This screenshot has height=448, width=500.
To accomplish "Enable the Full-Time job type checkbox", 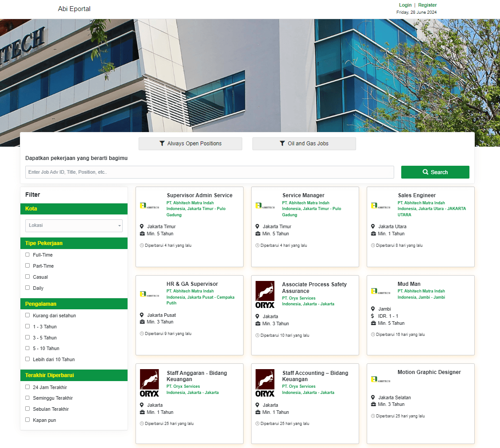I will pos(27,255).
